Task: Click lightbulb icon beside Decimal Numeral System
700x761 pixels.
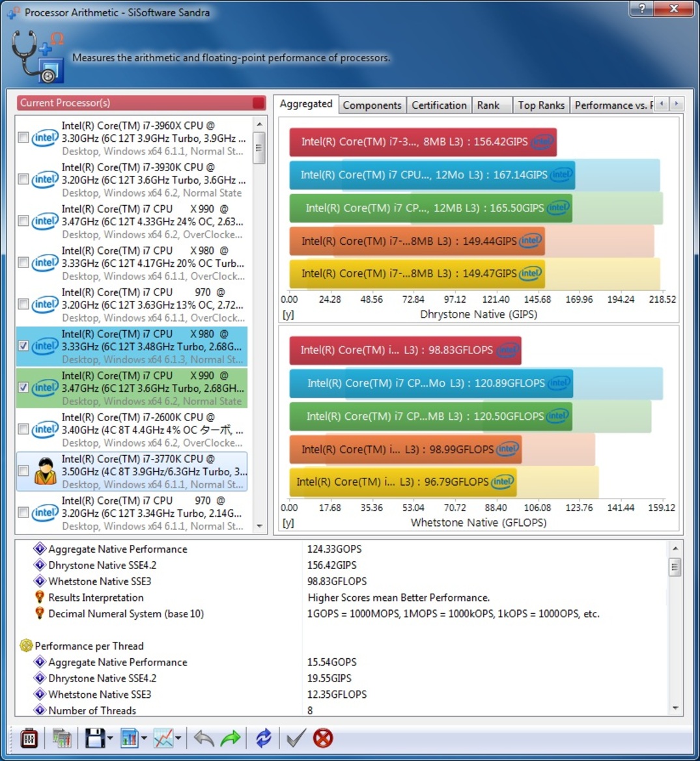Action: 40,613
